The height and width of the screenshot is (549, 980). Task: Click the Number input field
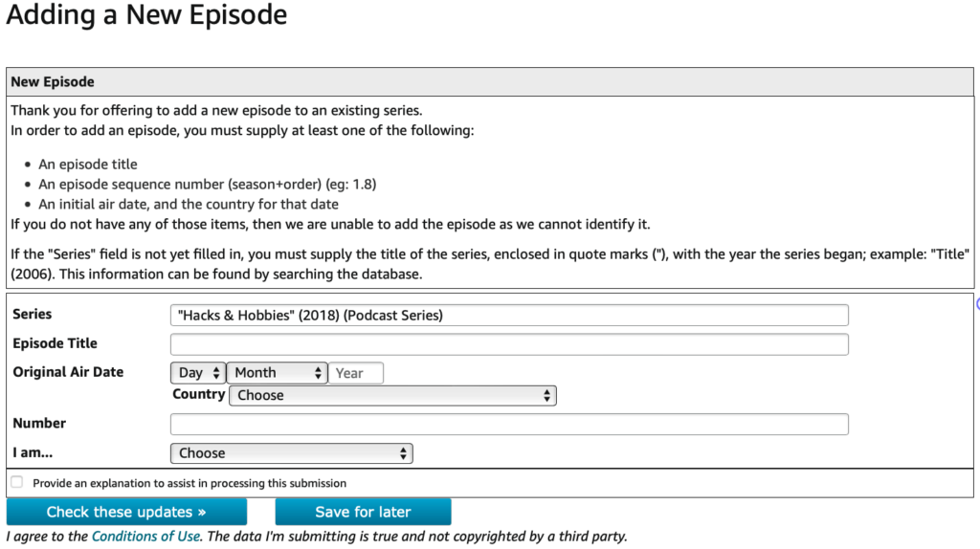click(508, 424)
